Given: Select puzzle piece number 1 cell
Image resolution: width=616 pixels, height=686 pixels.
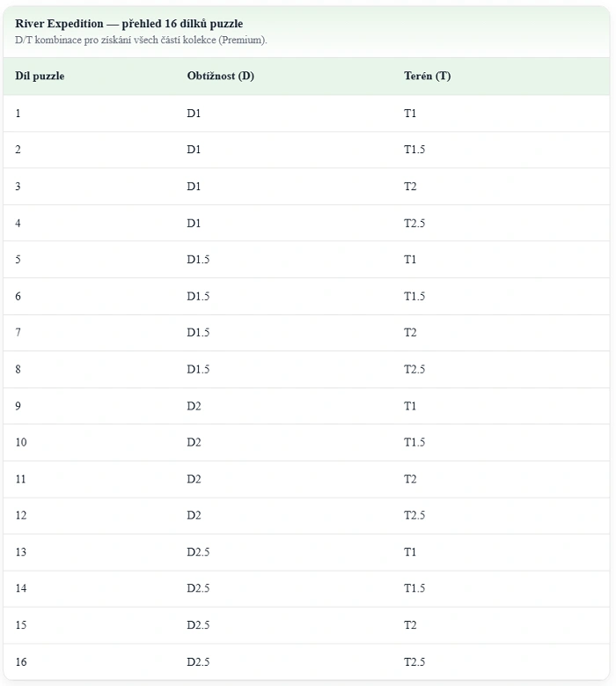Looking at the screenshot, I should click(x=18, y=114).
